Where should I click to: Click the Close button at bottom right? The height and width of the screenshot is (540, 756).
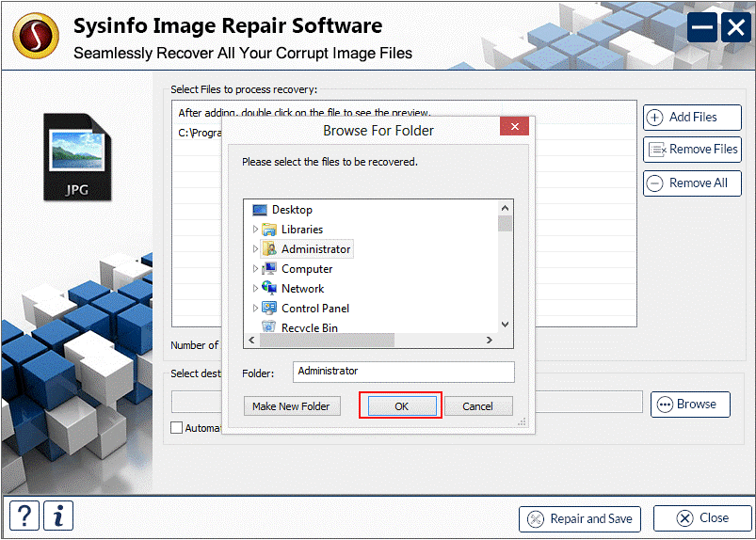(702, 518)
